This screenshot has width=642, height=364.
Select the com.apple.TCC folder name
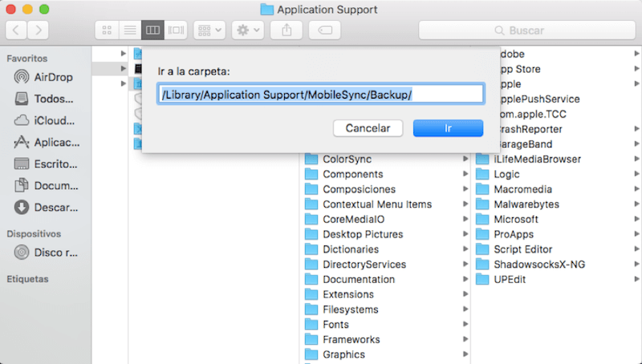point(532,114)
